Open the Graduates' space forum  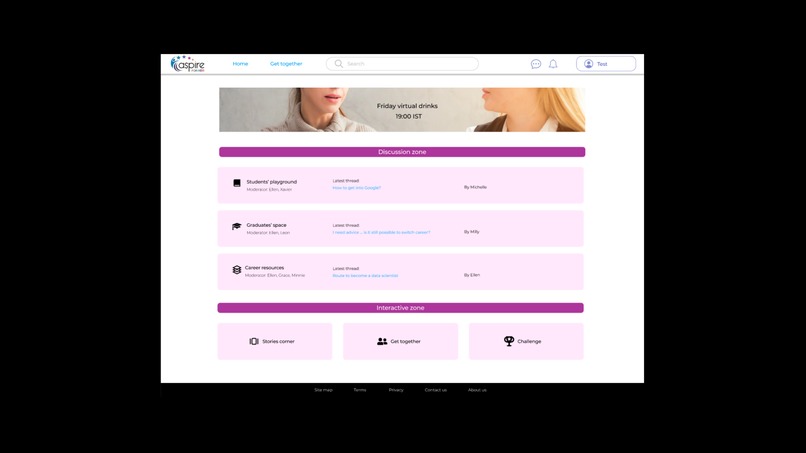pyautogui.click(x=266, y=225)
